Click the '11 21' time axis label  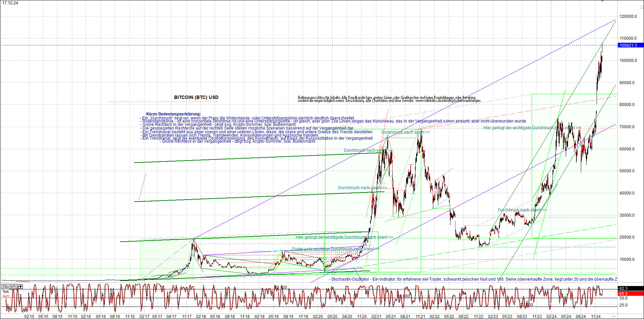pyautogui.click(x=420, y=317)
